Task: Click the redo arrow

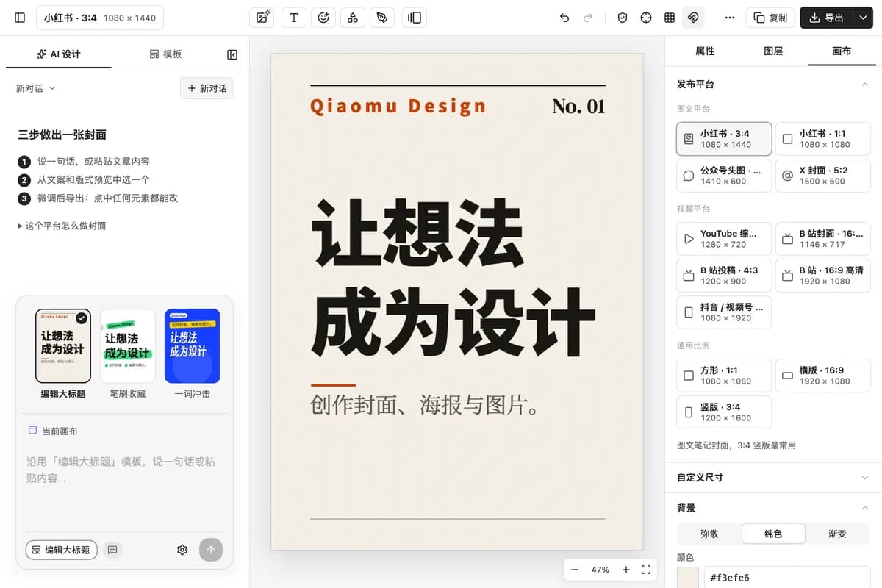Action: coord(587,18)
